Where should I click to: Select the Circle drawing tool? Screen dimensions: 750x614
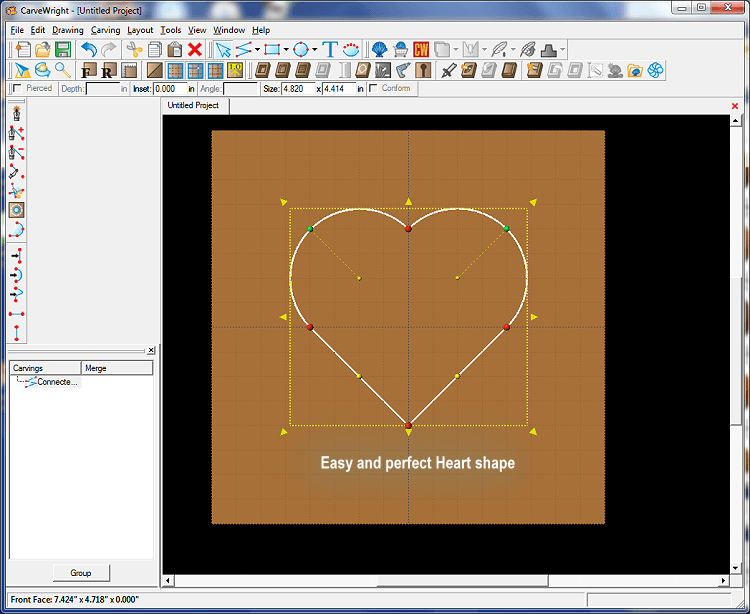[301, 49]
